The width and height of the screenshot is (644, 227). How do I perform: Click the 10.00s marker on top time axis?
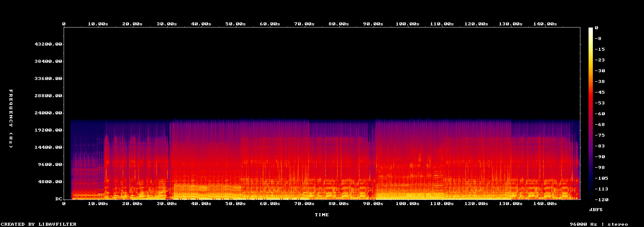[x=98, y=24]
